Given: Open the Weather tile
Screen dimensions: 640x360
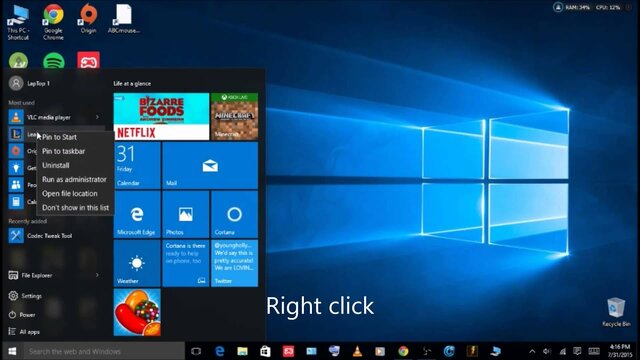Looking at the screenshot, I should click(x=137, y=263).
